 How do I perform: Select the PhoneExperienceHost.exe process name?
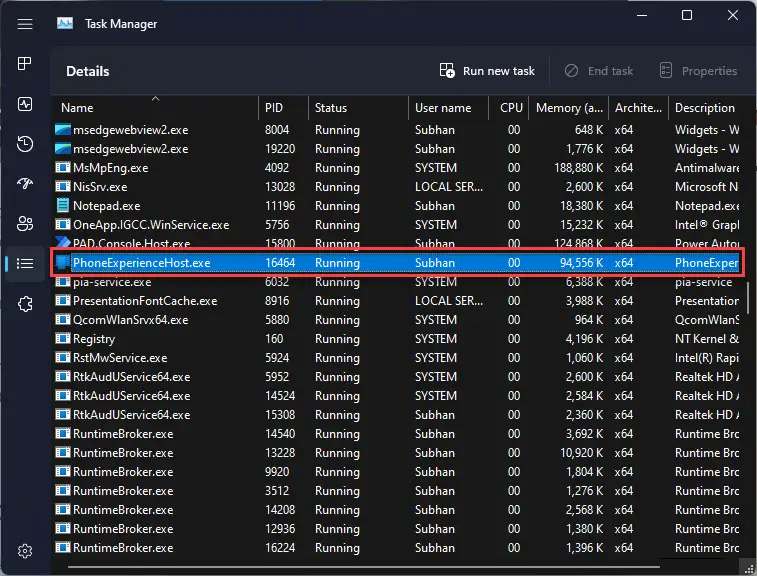[x=141, y=263]
